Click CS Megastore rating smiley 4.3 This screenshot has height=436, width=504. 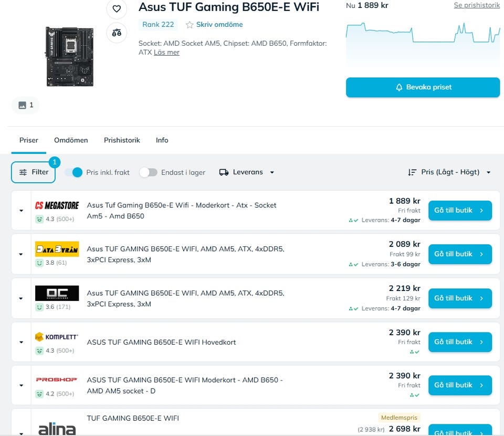pyautogui.click(x=39, y=219)
